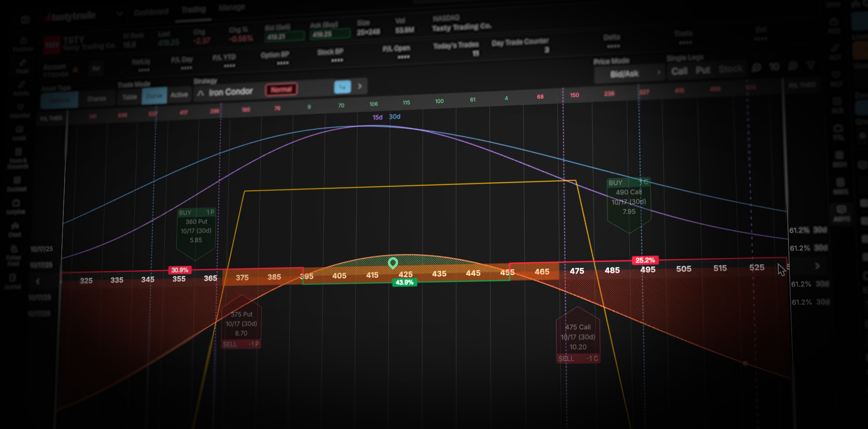Click the 106 value in P/L Theo row
868x429 pixels.
tap(373, 104)
